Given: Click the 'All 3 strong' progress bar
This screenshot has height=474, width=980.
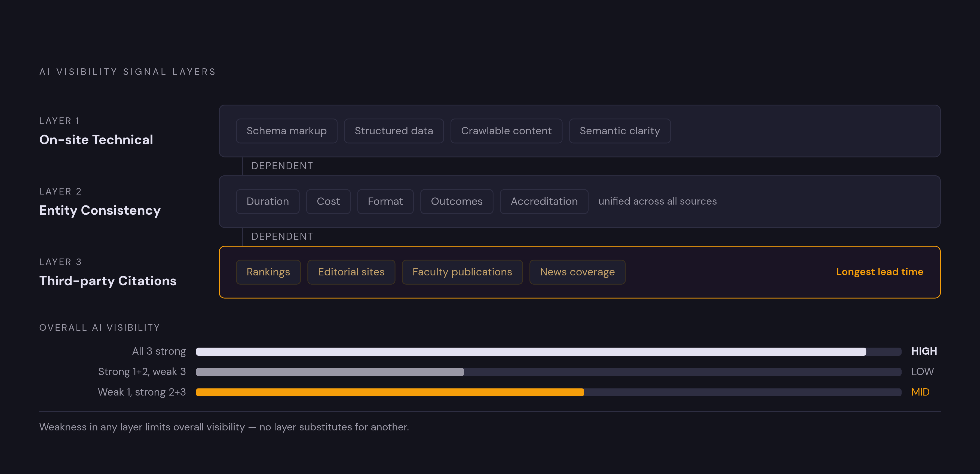Looking at the screenshot, I should pyautogui.click(x=549, y=351).
